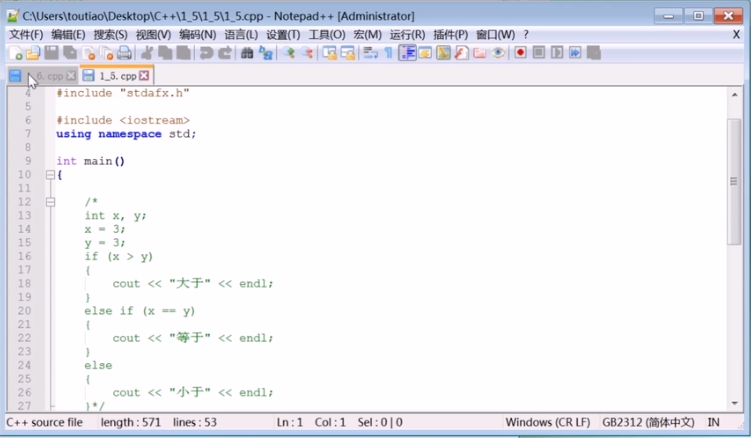Print the document with the printer icon
The width and height of the screenshot is (751, 438).
(125, 53)
